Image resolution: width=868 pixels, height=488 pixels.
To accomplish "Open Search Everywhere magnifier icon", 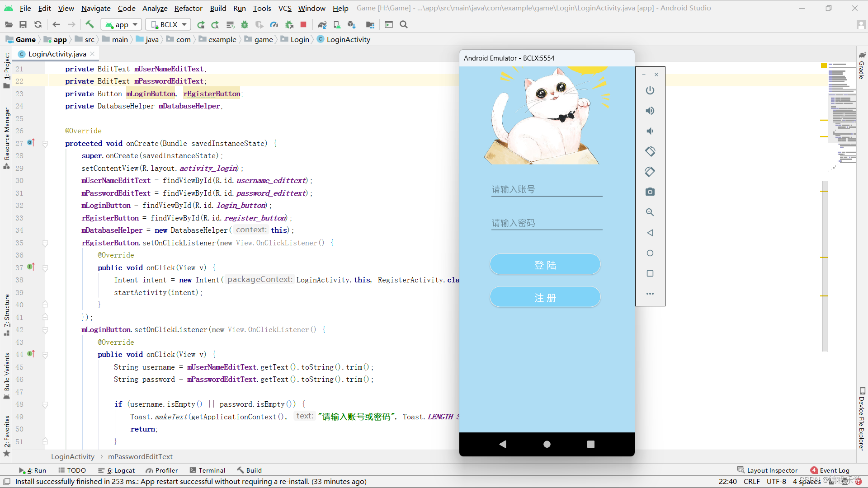I will coord(404,24).
